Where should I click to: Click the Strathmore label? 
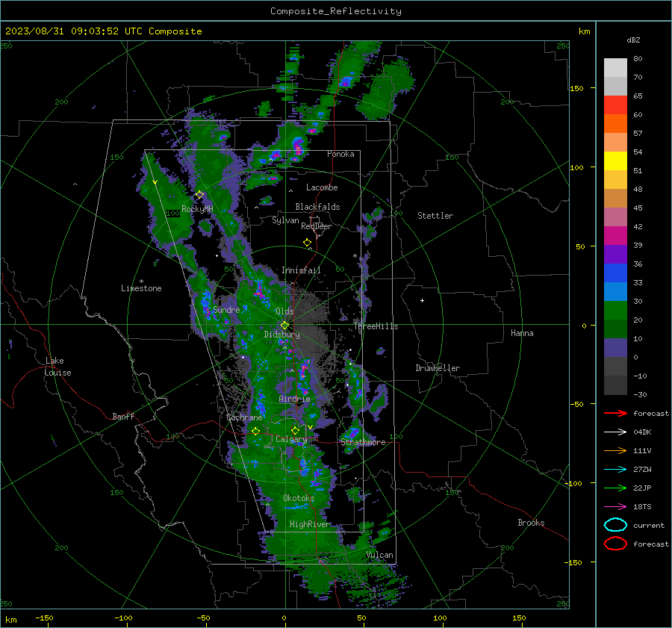point(363,442)
